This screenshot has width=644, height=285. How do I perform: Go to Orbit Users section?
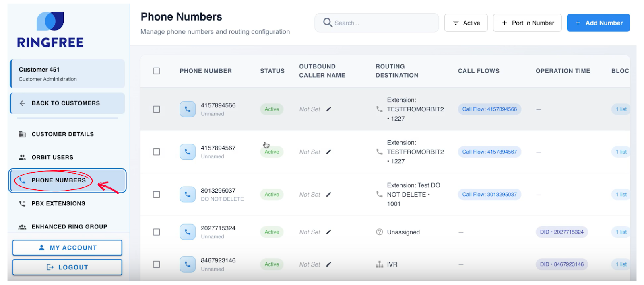(x=52, y=158)
